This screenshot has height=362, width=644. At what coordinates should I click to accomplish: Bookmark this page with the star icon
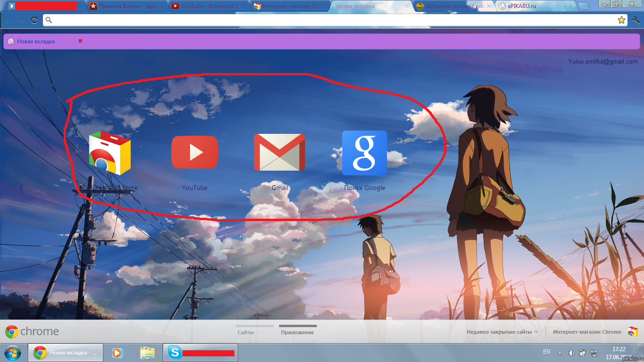(x=622, y=20)
